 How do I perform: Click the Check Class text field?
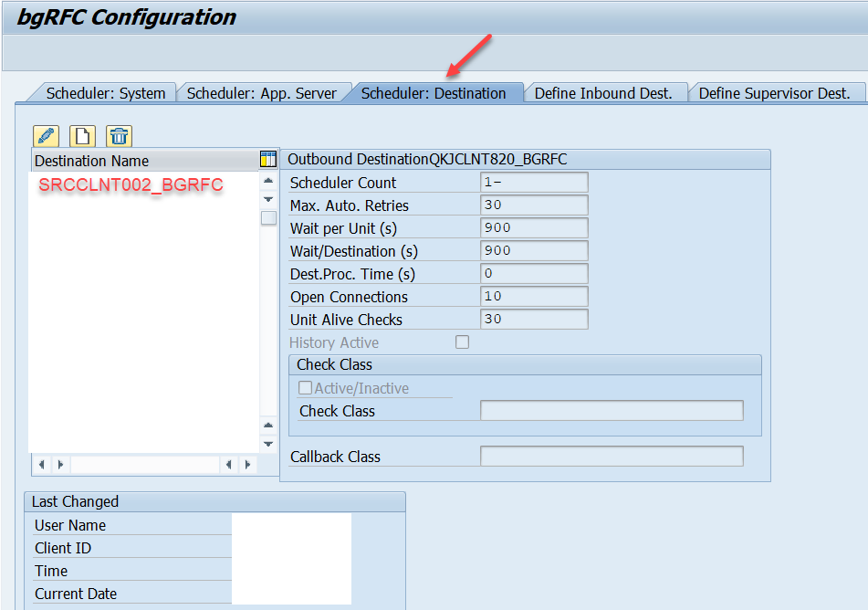point(612,410)
